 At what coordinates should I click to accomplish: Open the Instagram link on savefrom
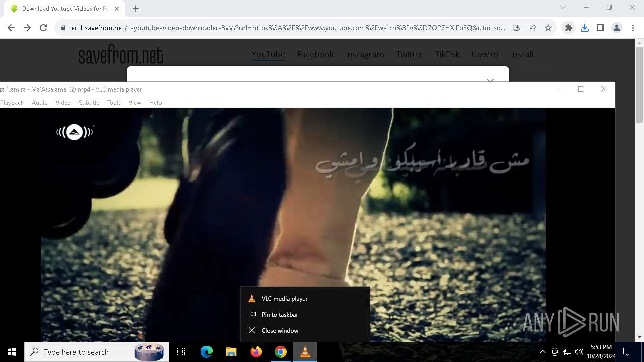pos(365,54)
